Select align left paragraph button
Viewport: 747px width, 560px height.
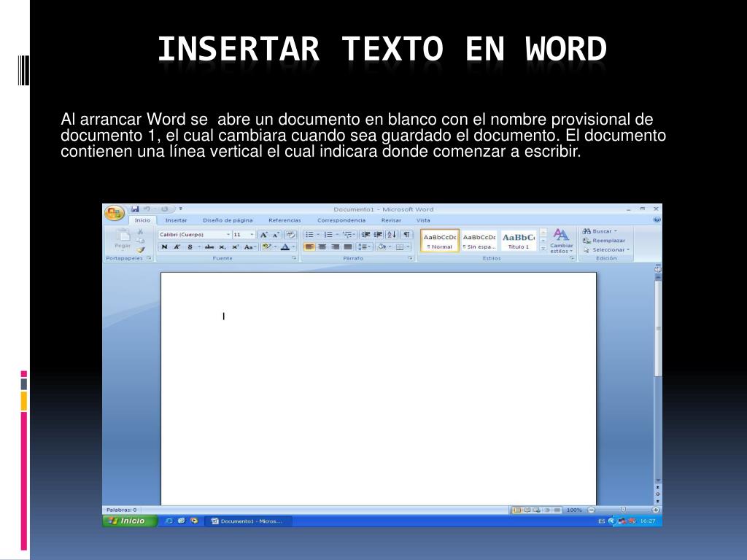tap(309, 246)
